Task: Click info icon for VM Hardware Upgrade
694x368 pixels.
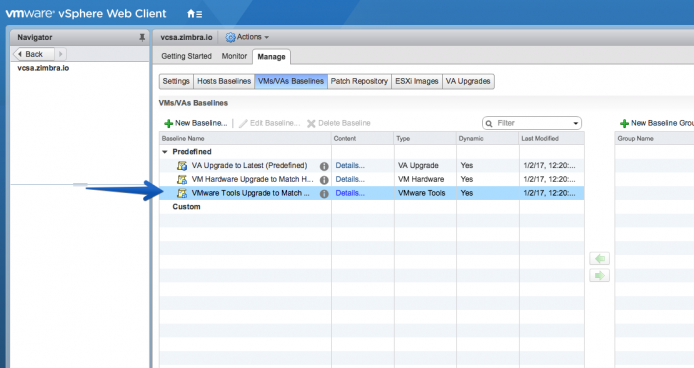Action: [324, 180]
